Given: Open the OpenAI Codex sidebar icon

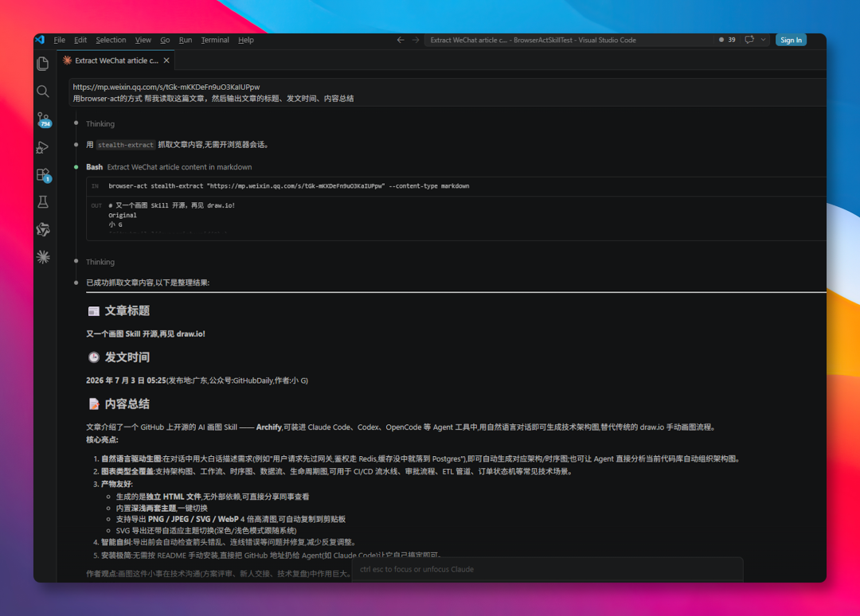Looking at the screenshot, I should (43, 230).
